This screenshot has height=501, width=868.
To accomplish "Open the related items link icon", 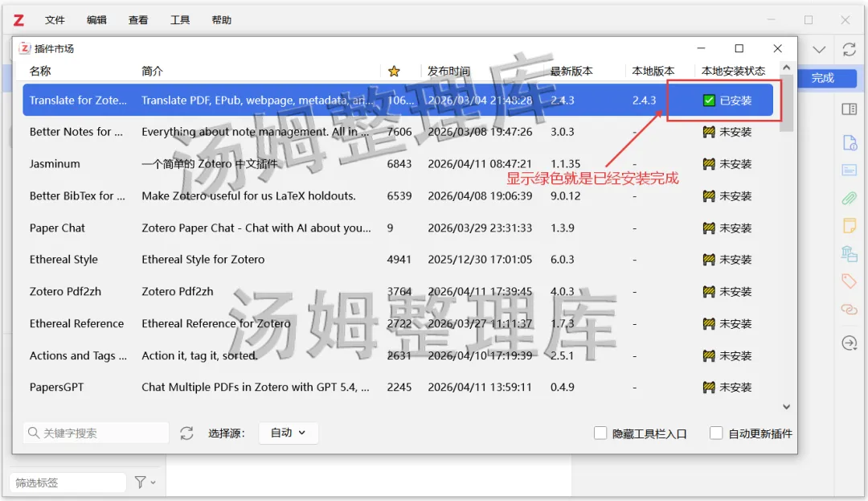I will [x=850, y=309].
